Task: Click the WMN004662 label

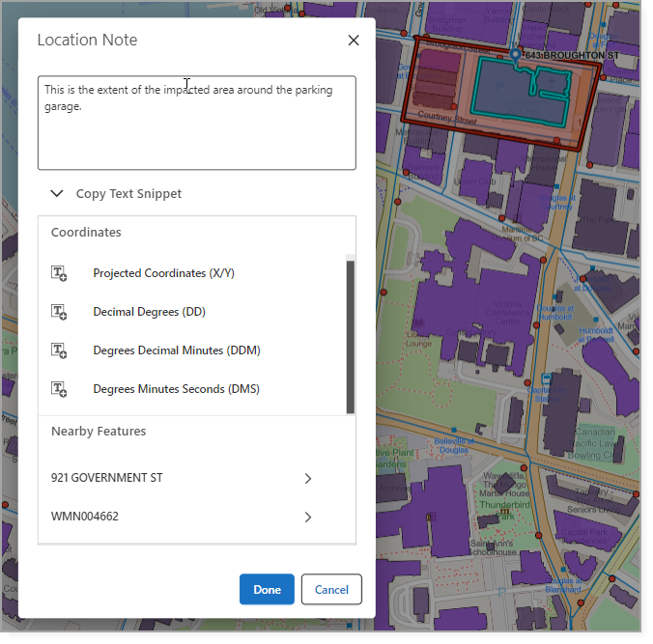Action: pyautogui.click(x=85, y=517)
